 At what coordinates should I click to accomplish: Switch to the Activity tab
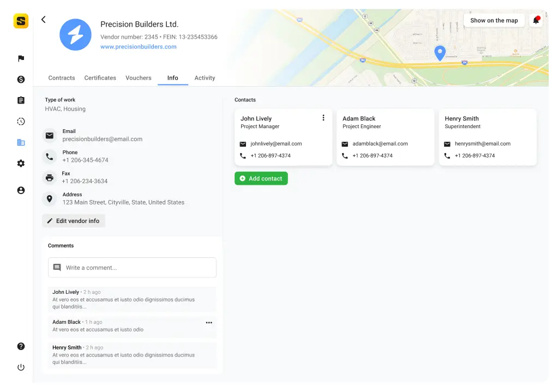(205, 78)
